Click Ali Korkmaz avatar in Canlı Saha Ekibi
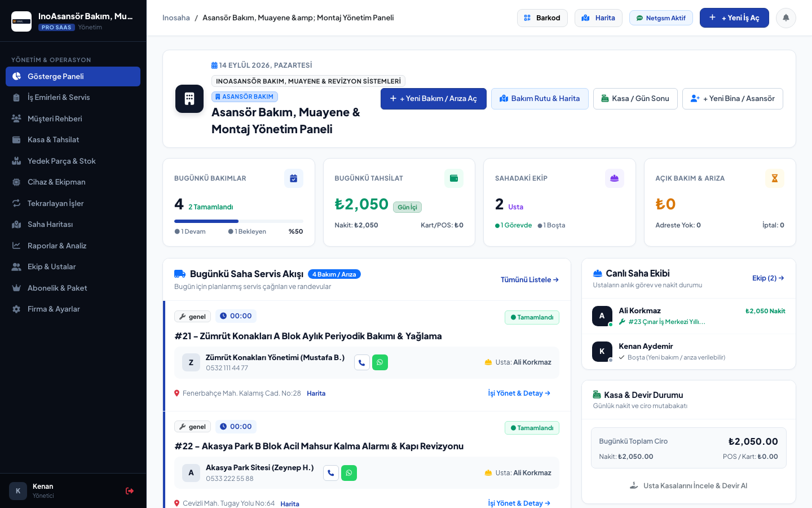812x508 pixels. (x=602, y=316)
